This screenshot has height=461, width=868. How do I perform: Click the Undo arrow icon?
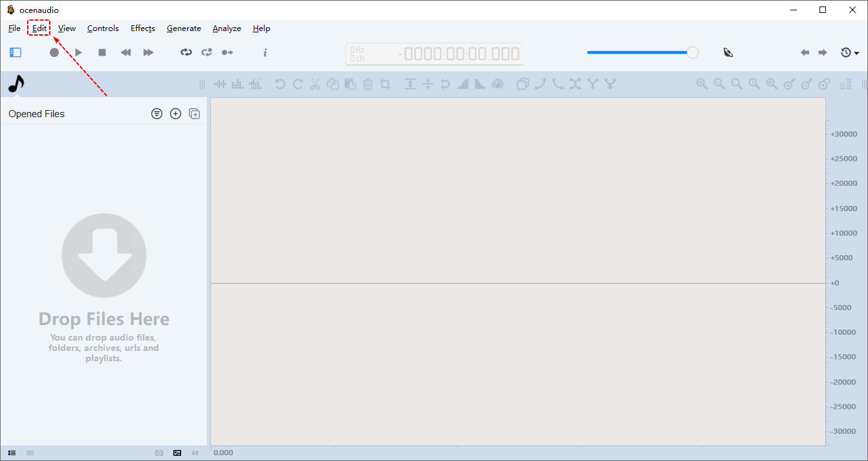pos(279,84)
